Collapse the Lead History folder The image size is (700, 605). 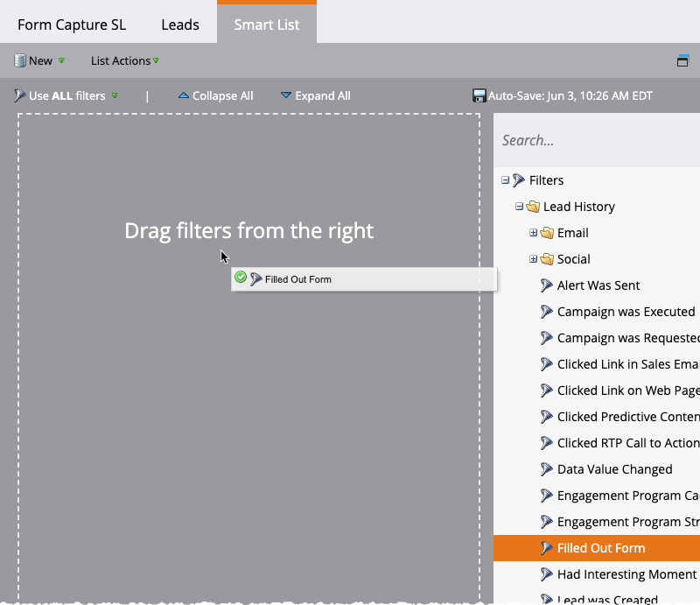(519, 207)
